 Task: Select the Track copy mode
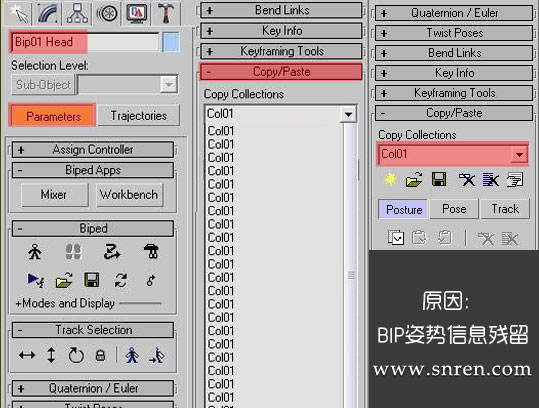[505, 209]
